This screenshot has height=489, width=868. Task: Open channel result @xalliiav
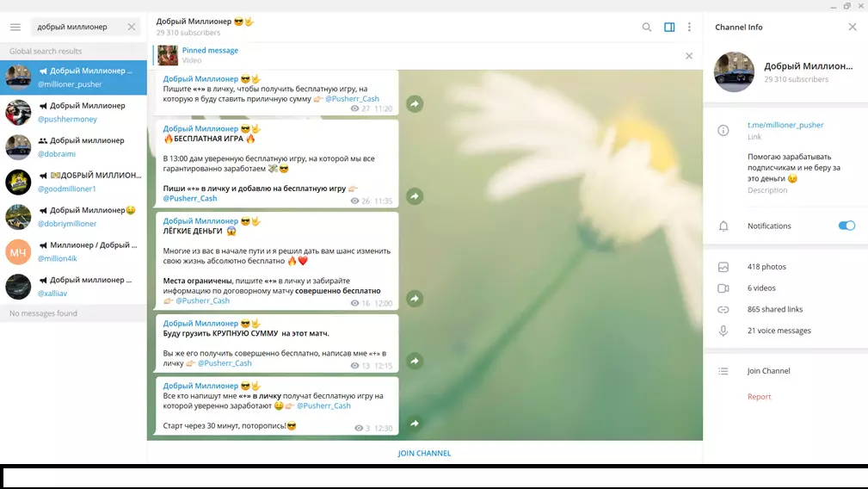coord(73,287)
